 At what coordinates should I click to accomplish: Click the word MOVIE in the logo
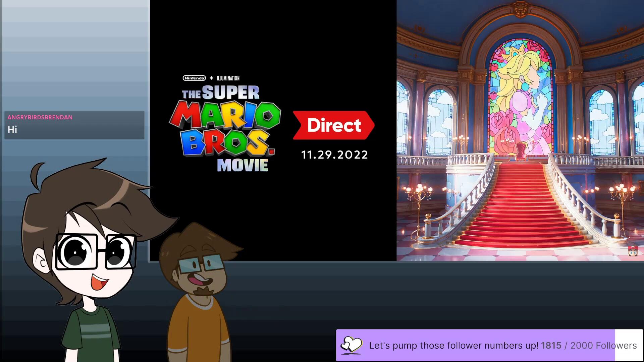[243, 165]
